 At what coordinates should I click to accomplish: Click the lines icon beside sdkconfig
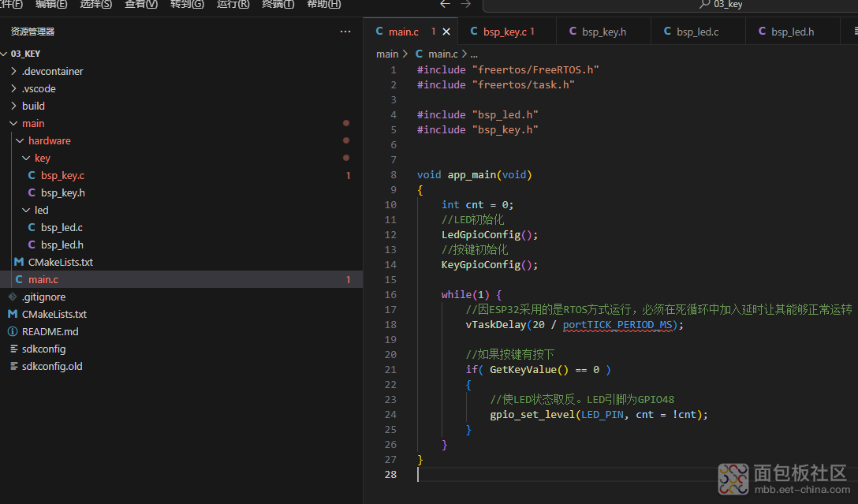13,349
